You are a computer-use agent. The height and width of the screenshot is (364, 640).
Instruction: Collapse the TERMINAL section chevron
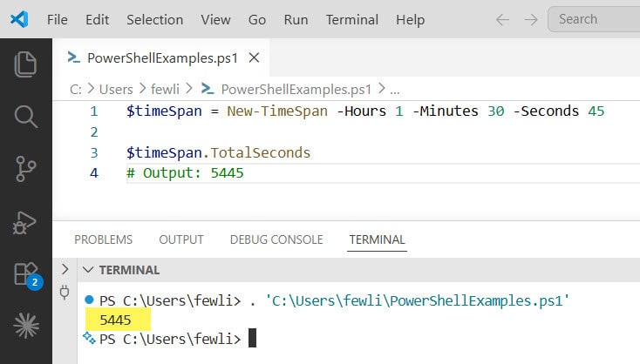tap(88, 270)
